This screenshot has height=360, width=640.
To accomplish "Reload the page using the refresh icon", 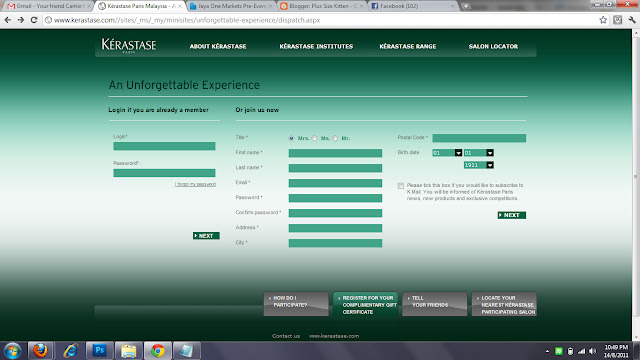I will point(34,20).
